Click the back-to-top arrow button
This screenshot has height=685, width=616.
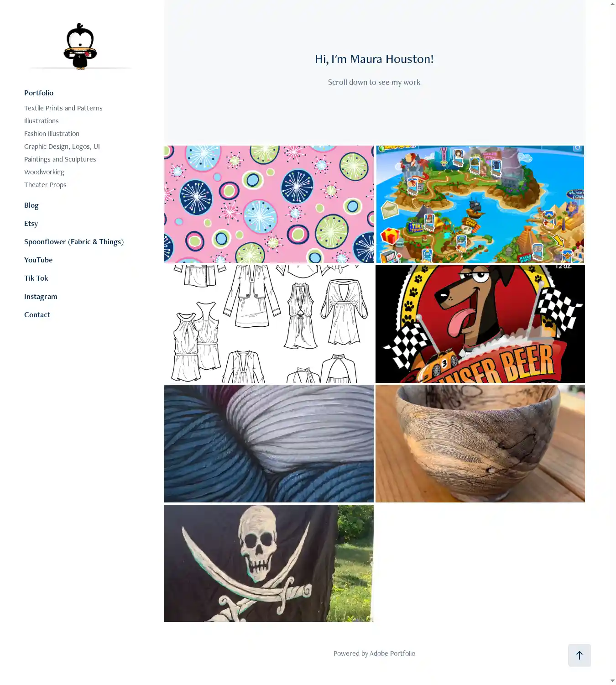pos(579,655)
